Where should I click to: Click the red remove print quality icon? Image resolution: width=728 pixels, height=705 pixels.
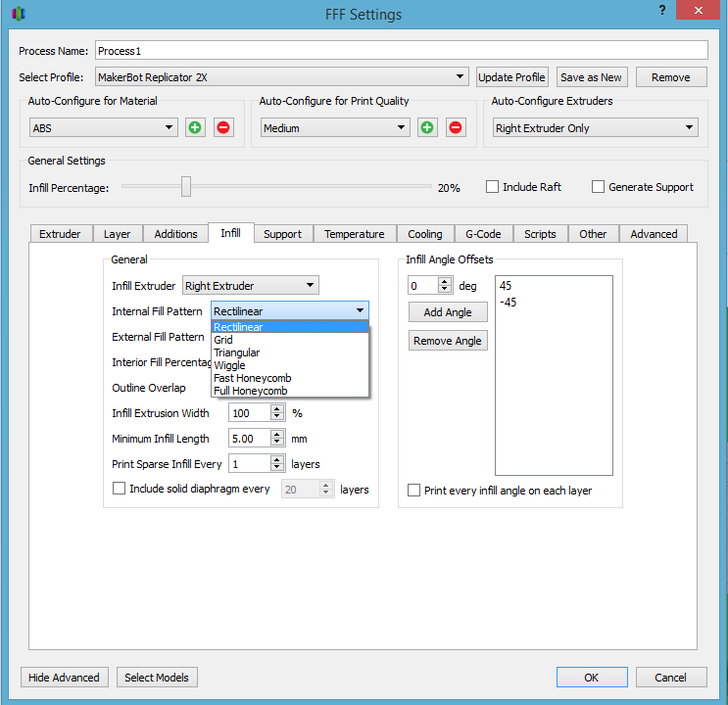point(456,127)
